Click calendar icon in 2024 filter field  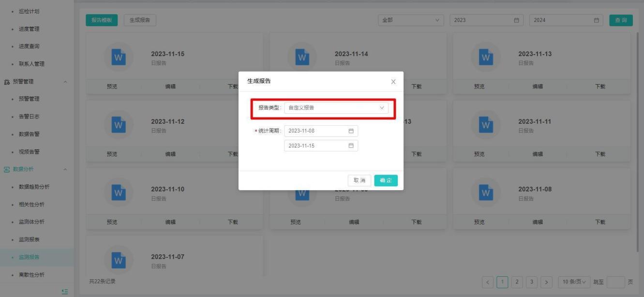[597, 20]
